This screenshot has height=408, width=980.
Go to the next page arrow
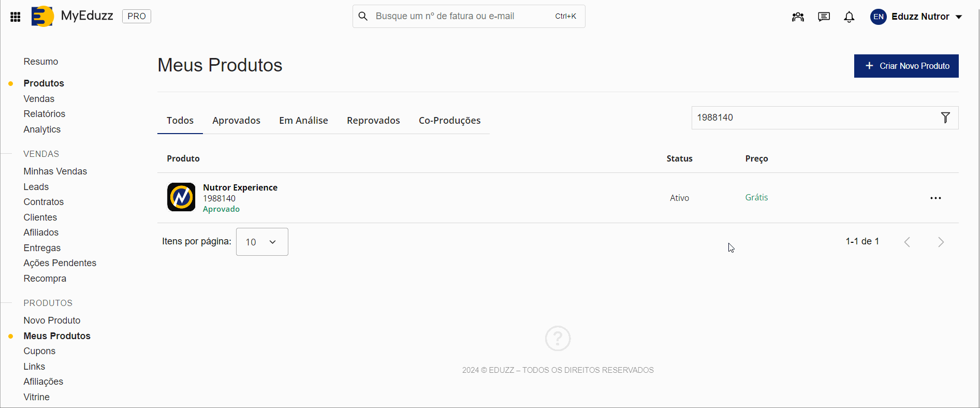(x=941, y=242)
